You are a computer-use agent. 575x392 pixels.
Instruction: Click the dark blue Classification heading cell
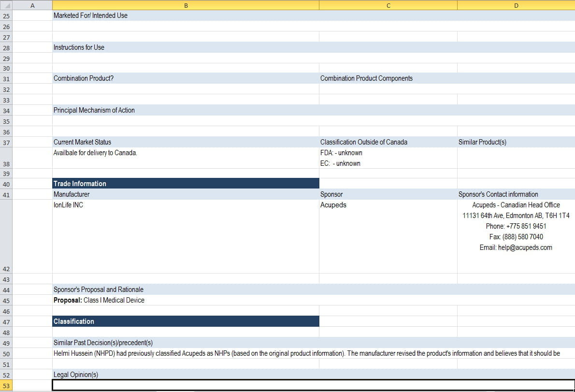coord(186,321)
